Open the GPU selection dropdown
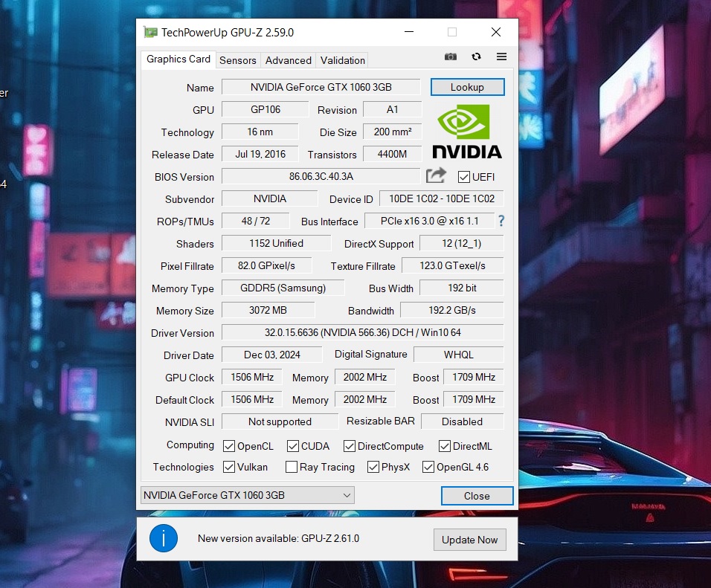The image size is (711, 588). (x=248, y=495)
